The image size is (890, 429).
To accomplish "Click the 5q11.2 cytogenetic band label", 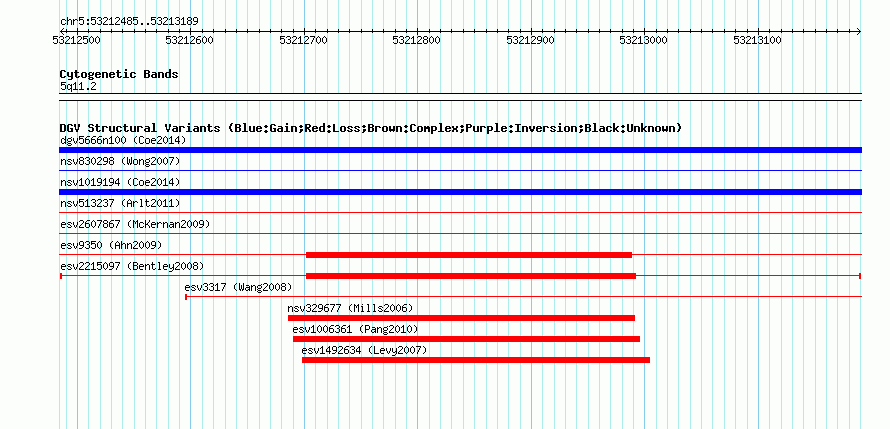I will (x=77, y=87).
